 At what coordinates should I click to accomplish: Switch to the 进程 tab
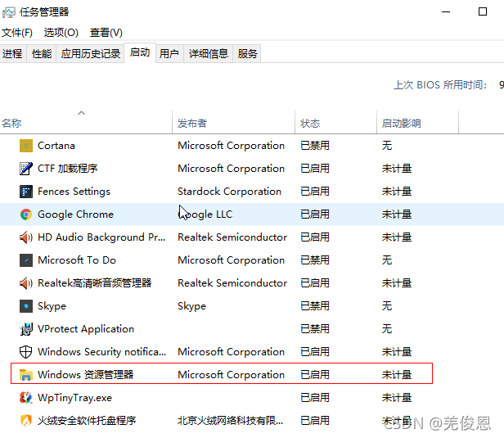pyautogui.click(x=12, y=53)
